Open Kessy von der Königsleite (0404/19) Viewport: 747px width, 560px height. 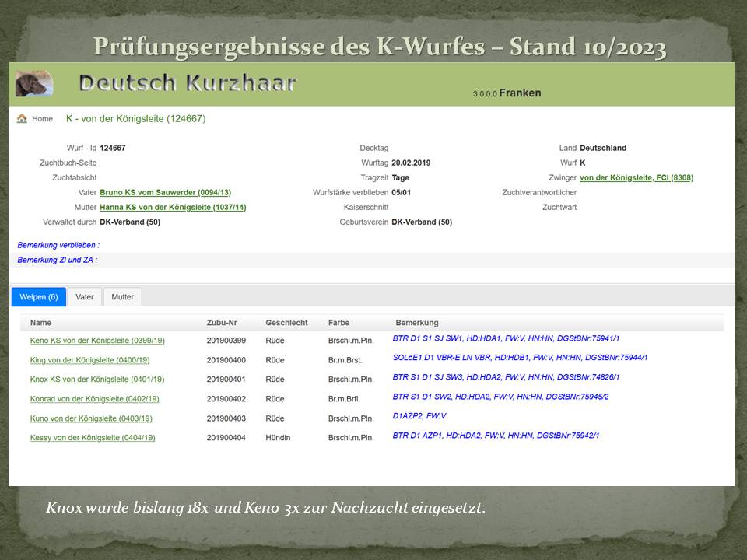tap(93, 438)
